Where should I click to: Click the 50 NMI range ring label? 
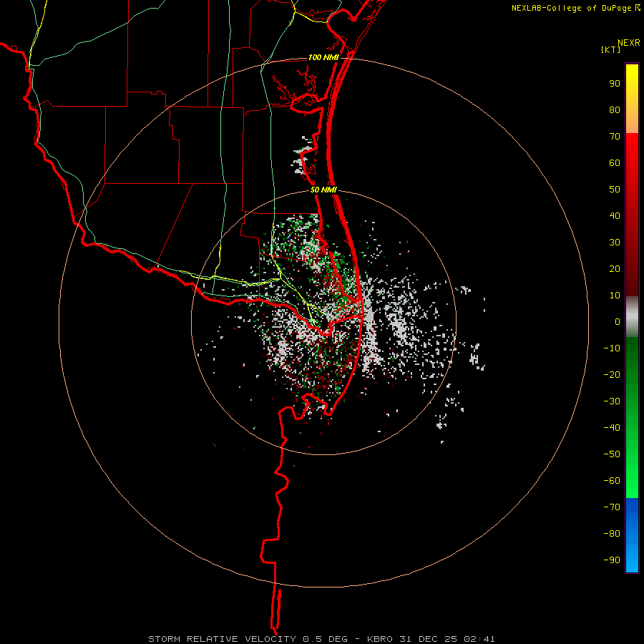pyautogui.click(x=323, y=190)
